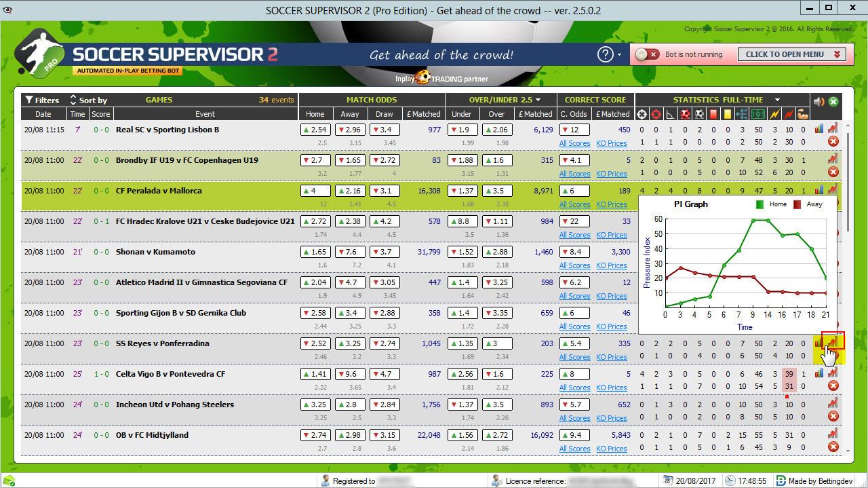Click the black-and-white soccer ball icon
This screenshot has height=488, width=868.
pos(699,114)
